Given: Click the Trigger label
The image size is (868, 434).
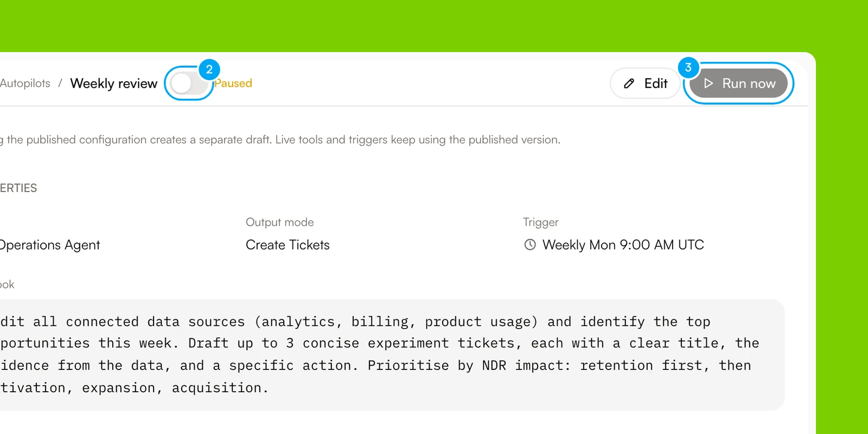Looking at the screenshot, I should click(541, 222).
